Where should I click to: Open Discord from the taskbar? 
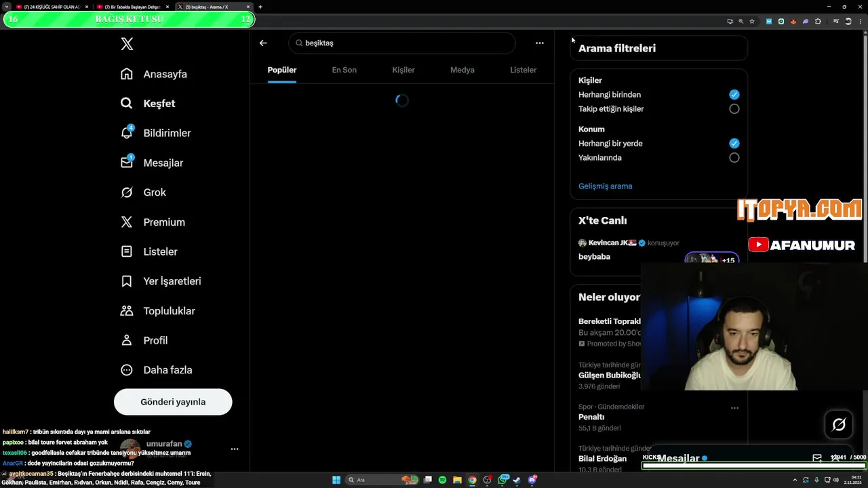coord(532,480)
